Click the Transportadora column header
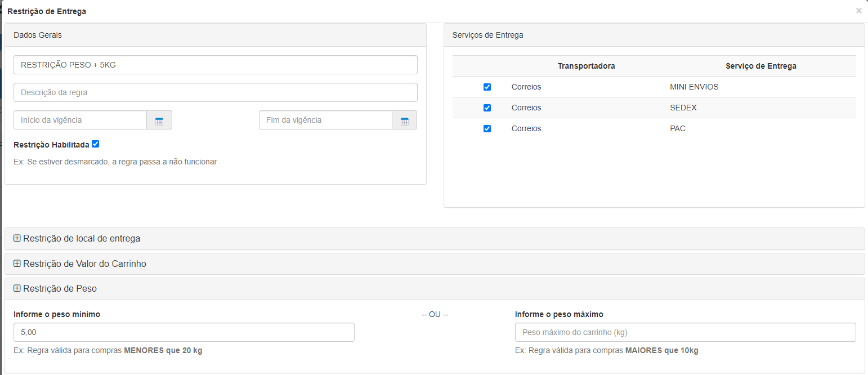This screenshot has height=375, width=868. click(586, 66)
